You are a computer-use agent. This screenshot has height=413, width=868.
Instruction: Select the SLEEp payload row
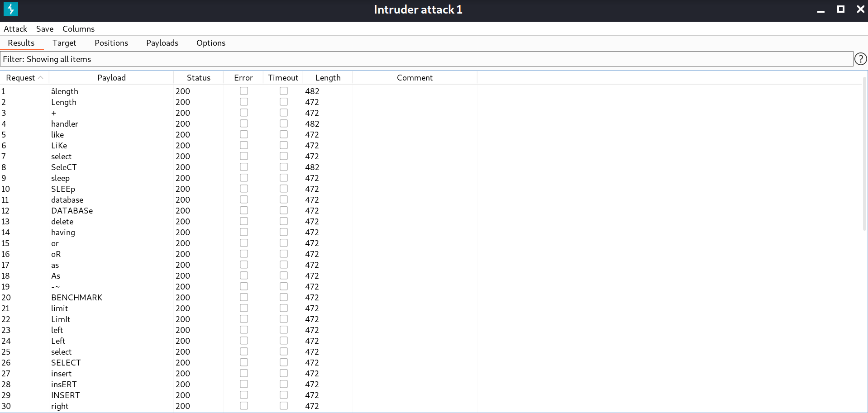click(x=63, y=189)
